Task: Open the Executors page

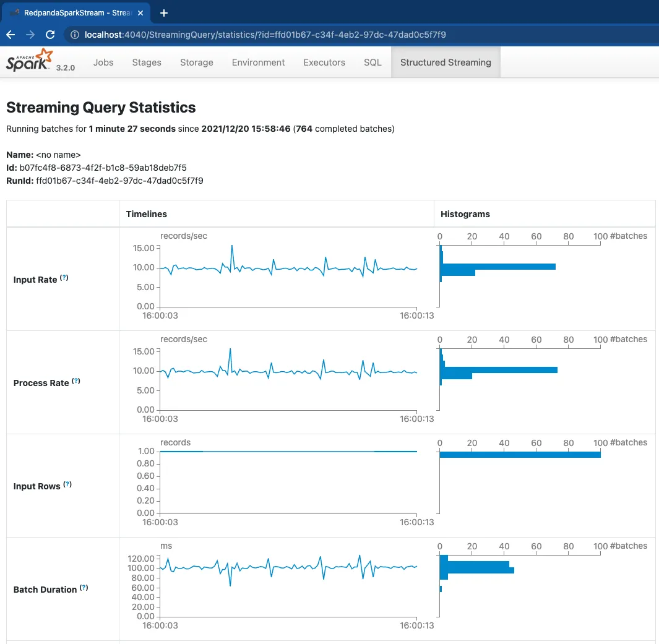Action: (x=324, y=62)
